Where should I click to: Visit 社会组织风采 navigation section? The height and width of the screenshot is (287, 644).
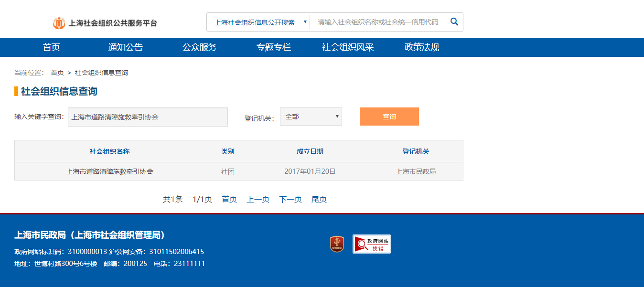click(x=347, y=47)
